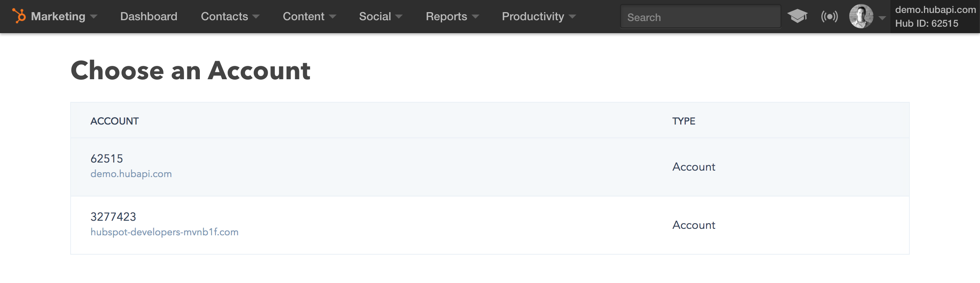Open the Social dropdown menu
This screenshot has width=980, height=283.
tap(375, 16)
